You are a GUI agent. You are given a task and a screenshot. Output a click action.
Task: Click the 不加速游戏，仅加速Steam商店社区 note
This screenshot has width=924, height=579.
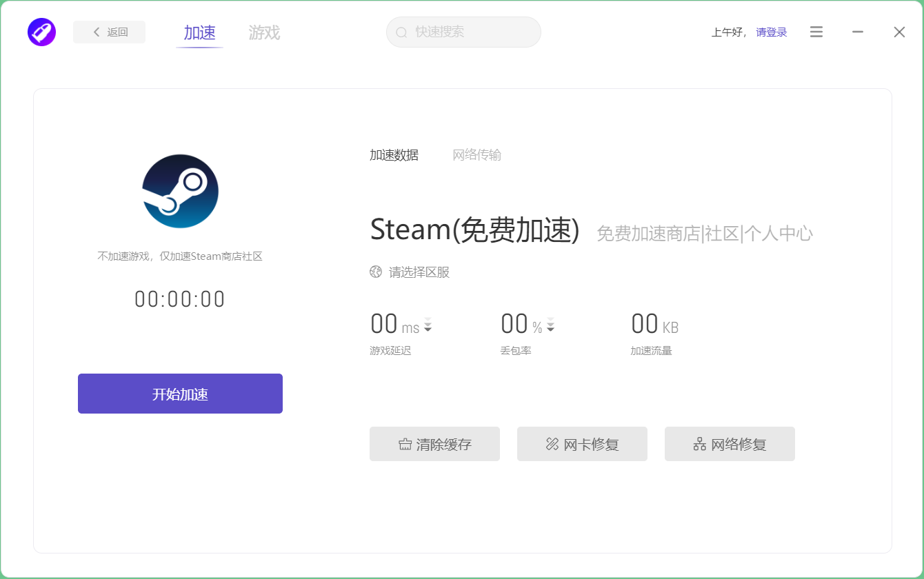click(180, 256)
